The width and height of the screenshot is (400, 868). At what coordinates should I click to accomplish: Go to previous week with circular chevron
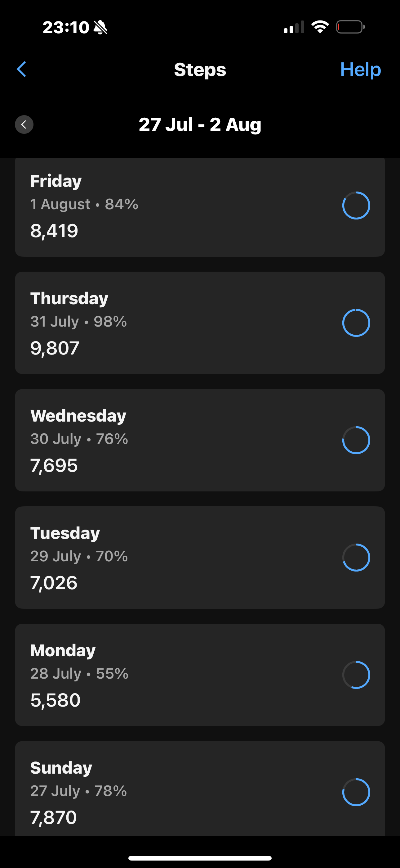tap(24, 125)
